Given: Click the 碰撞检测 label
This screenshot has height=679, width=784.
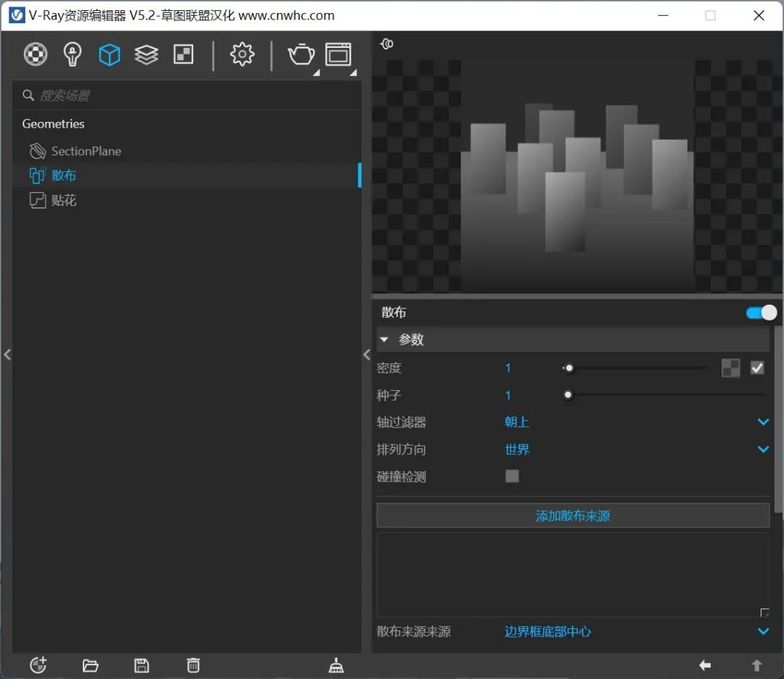Looking at the screenshot, I should click(401, 477).
